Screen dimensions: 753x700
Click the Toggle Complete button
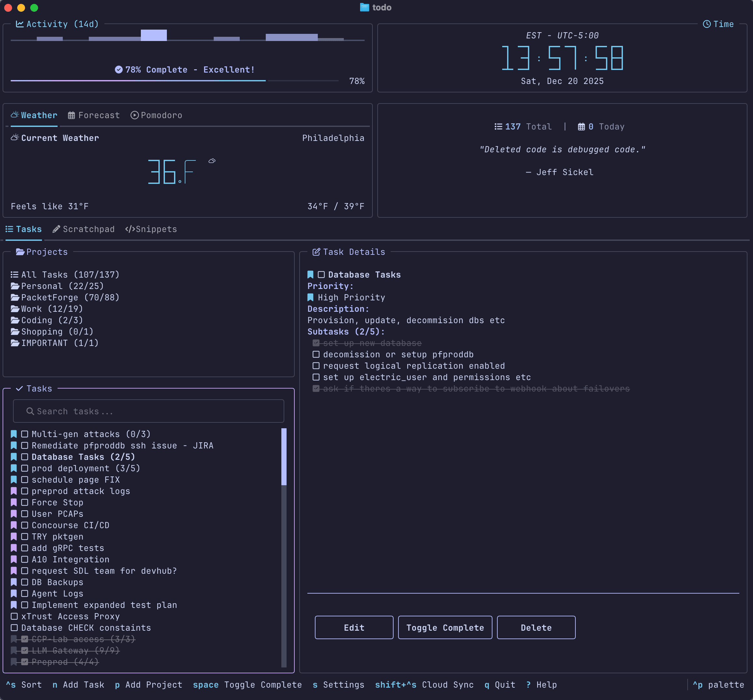pos(445,627)
